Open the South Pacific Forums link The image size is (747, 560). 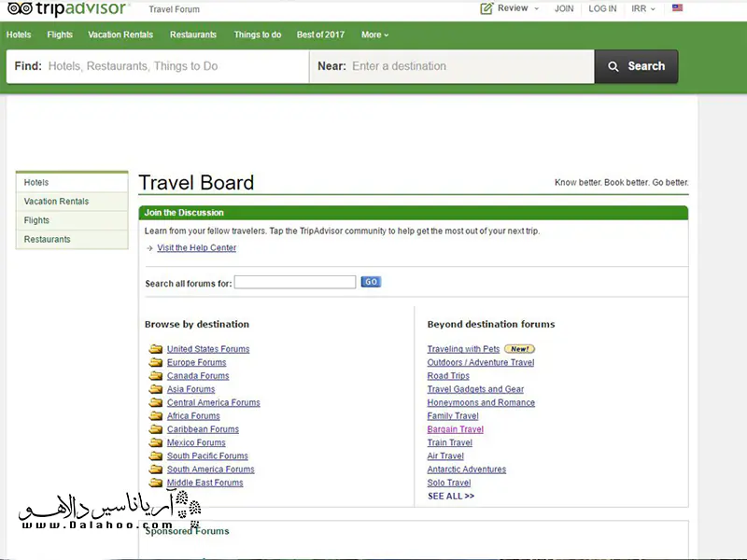click(207, 455)
